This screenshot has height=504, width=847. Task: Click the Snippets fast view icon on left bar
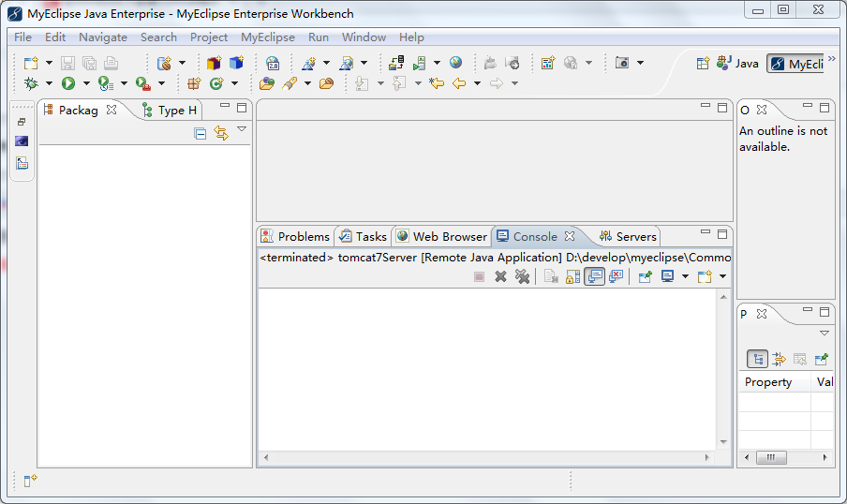(x=22, y=163)
